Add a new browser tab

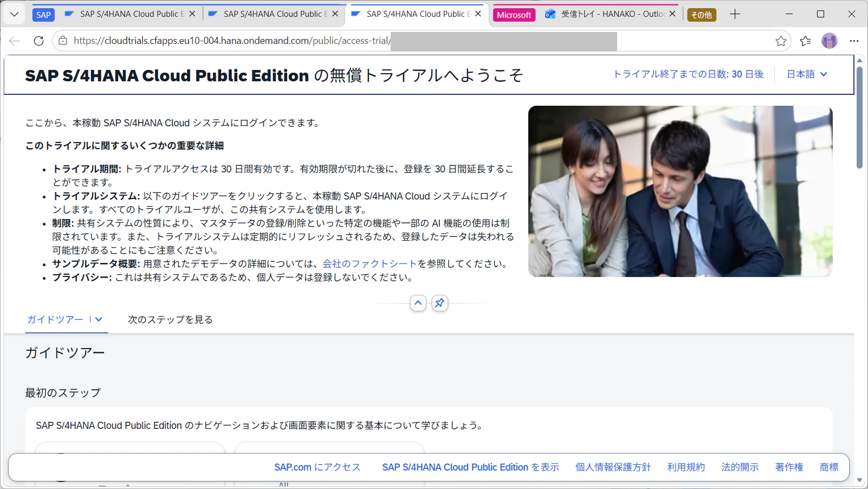coord(735,14)
